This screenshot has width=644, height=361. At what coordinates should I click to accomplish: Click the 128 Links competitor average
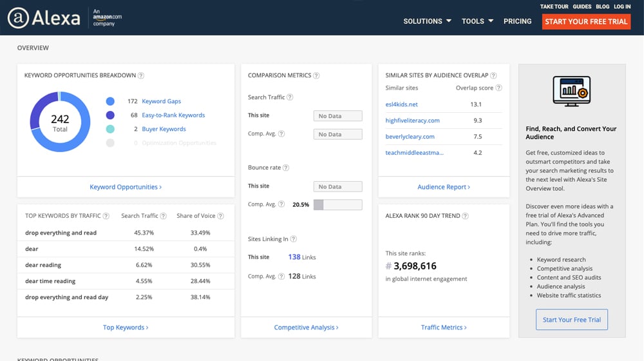(x=302, y=277)
